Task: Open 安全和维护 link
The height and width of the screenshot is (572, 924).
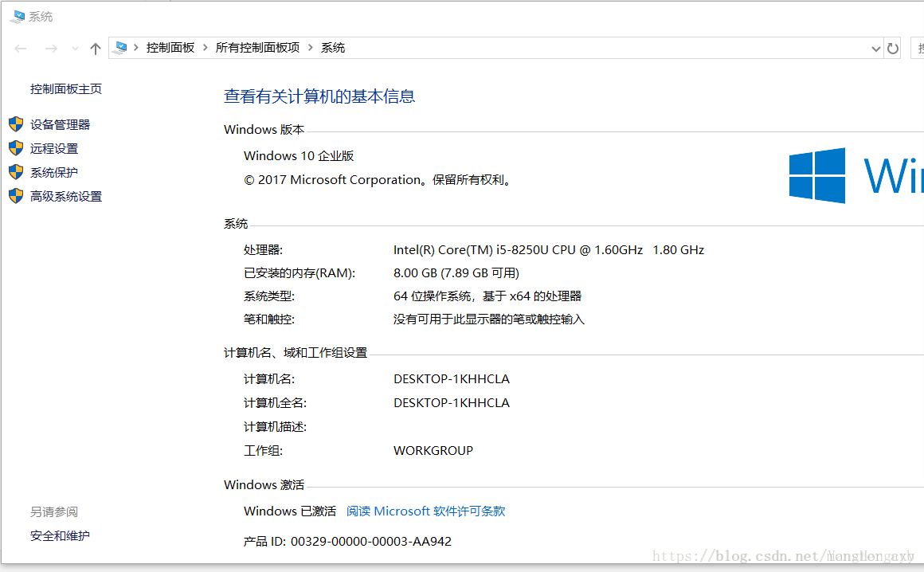Action: (60, 536)
